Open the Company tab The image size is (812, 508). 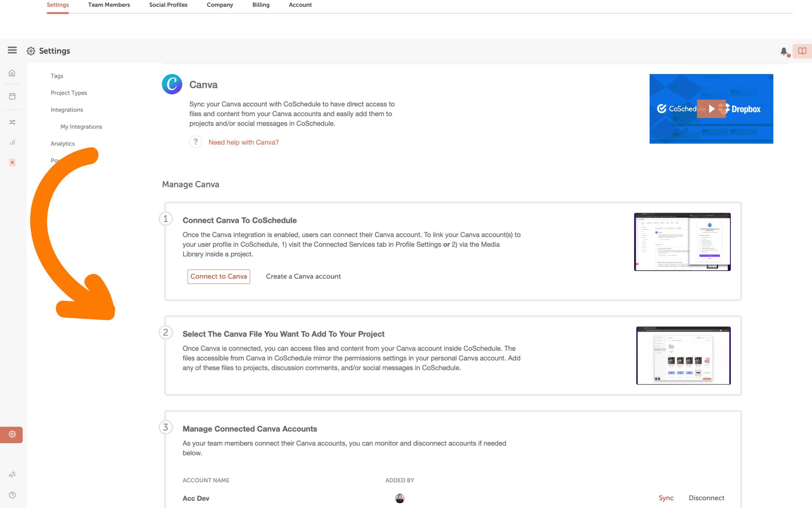[x=220, y=5]
